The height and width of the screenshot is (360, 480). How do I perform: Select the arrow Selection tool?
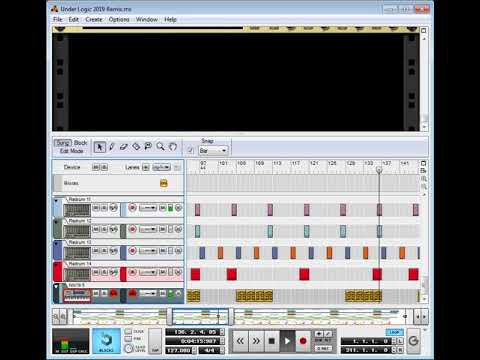click(x=99, y=147)
